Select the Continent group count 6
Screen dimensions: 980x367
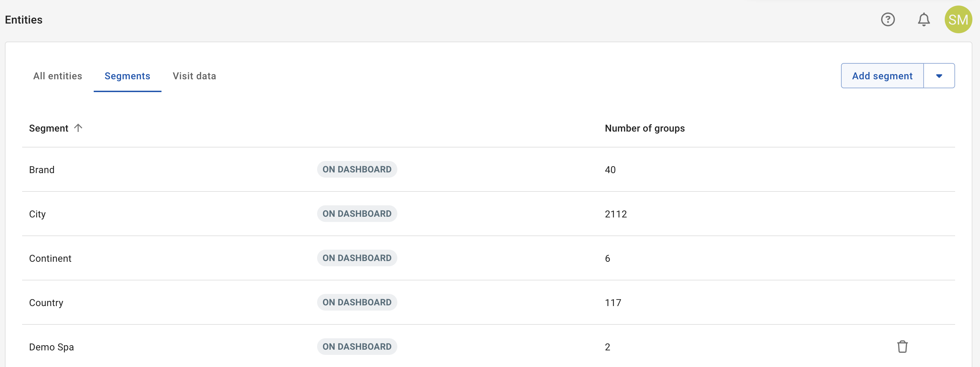pyautogui.click(x=607, y=259)
